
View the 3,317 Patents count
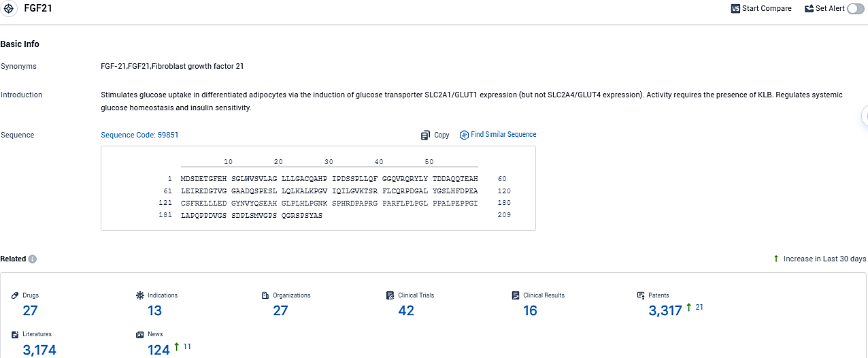pyautogui.click(x=665, y=311)
